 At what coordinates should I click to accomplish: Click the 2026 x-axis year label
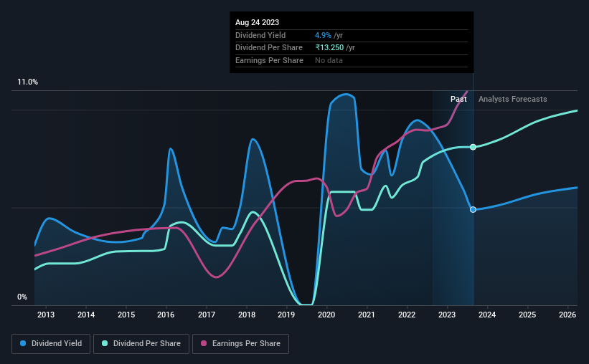[x=567, y=315]
